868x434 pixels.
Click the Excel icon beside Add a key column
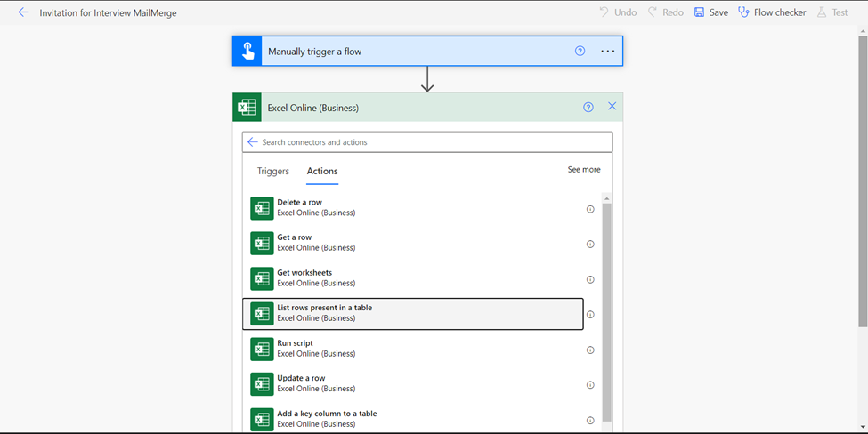262,420
